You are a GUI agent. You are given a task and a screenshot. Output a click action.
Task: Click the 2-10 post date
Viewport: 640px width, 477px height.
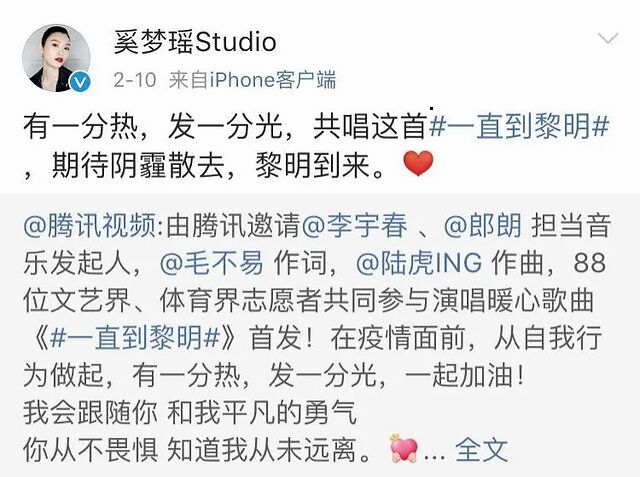[x=135, y=80]
